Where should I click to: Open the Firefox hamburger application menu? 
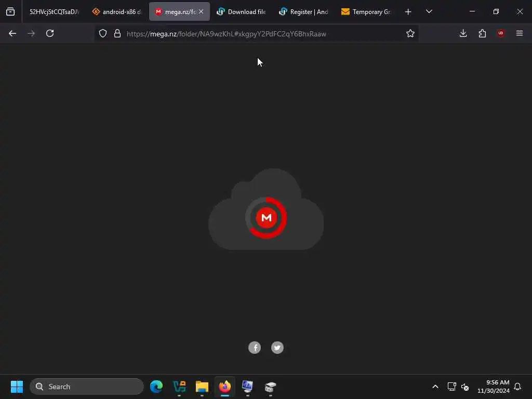point(520,33)
